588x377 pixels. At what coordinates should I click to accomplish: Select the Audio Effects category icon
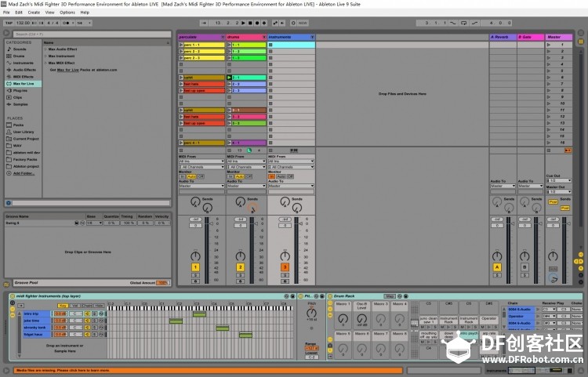(x=9, y=70)
